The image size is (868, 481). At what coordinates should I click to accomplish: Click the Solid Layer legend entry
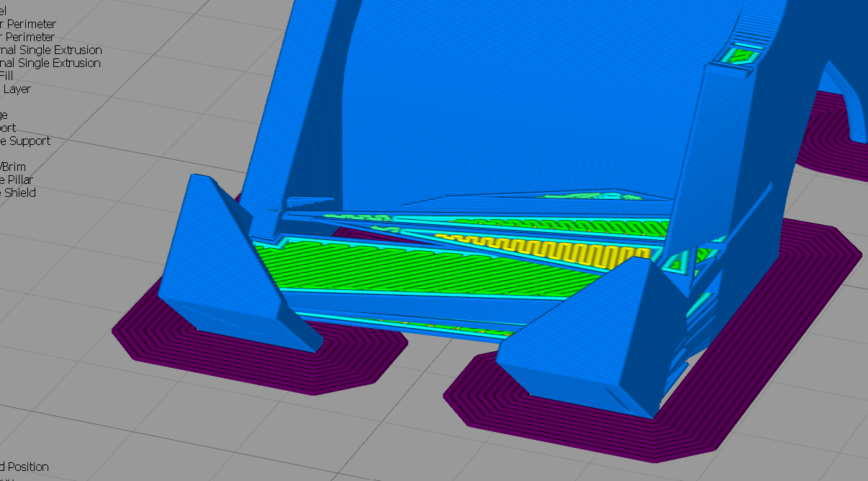click(16, 89)
